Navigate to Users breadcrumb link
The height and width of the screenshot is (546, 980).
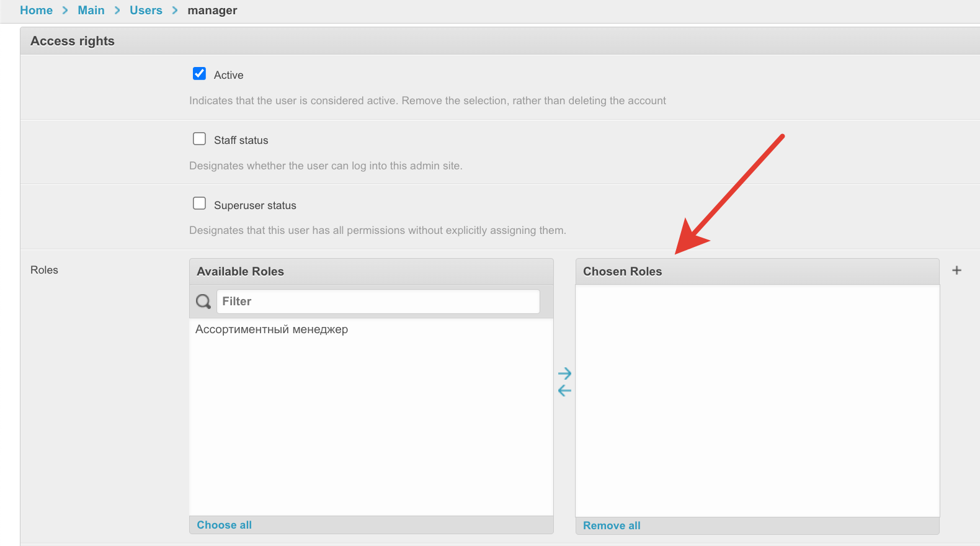pos(146,11)
